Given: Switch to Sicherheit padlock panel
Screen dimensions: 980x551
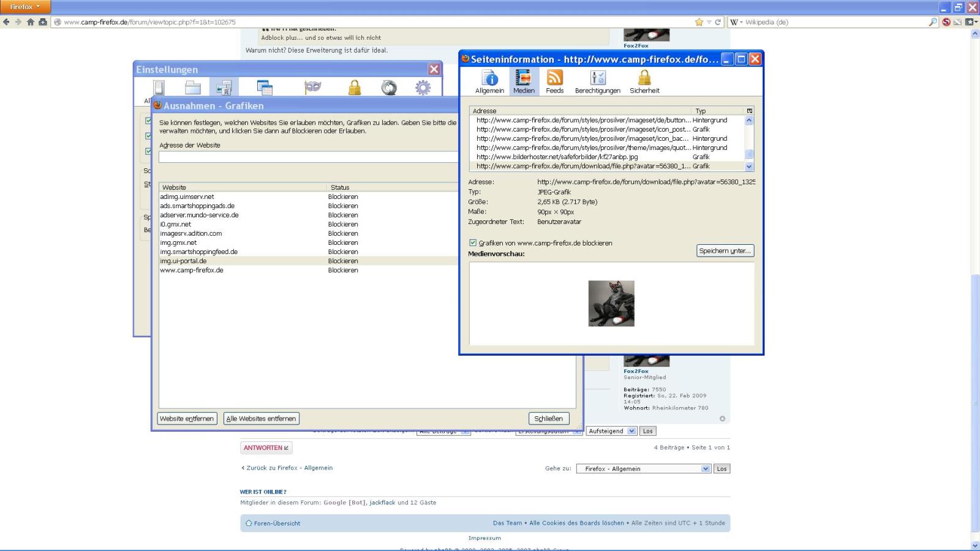Looking at the screenshot, I should tap(644, 81).
